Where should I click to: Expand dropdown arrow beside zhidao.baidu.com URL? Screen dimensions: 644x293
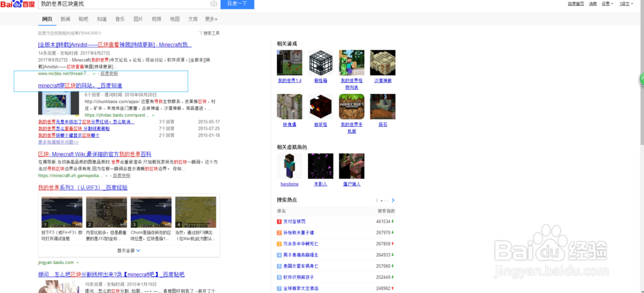(x=153, y=115)
